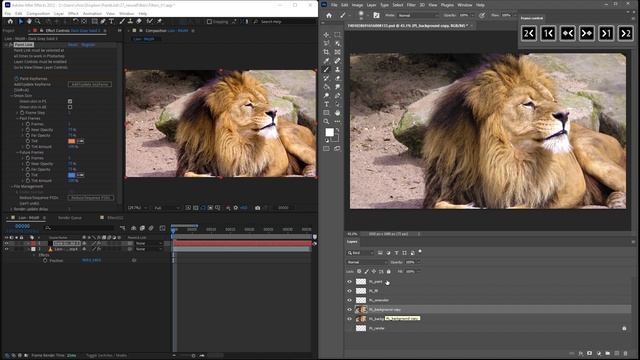Take snapshot in After Effects viewer
Screen dimensions: 640x360
[x=258, y=208]
